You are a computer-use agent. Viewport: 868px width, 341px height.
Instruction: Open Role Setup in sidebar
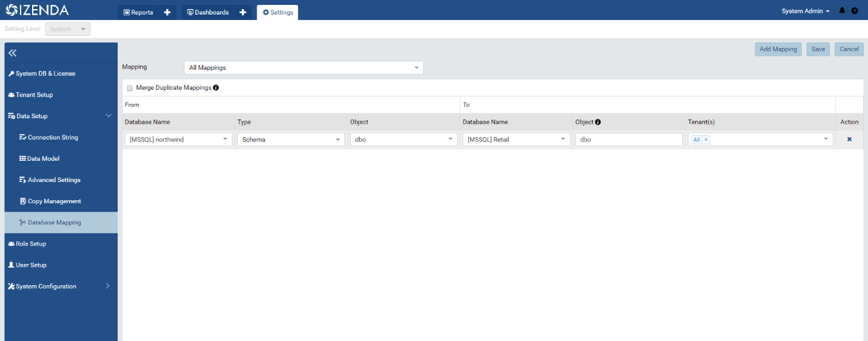click(61, 243)
